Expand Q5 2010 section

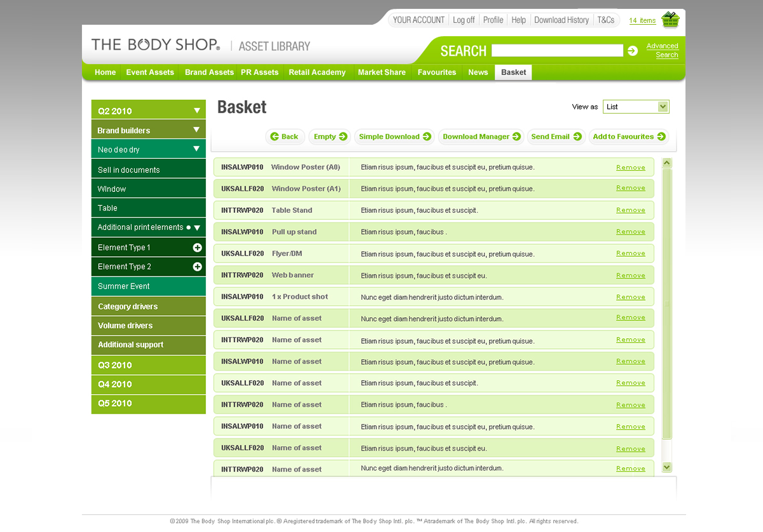pos(149,404)
